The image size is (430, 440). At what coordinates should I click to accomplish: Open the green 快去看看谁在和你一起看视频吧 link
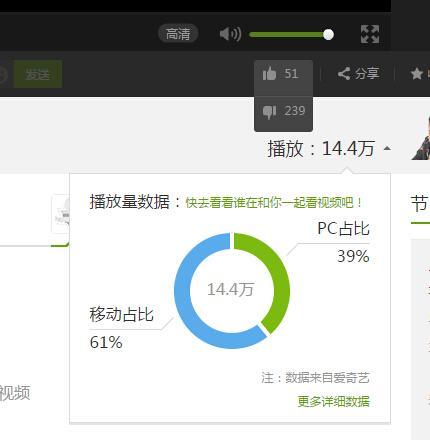[273, 202]
